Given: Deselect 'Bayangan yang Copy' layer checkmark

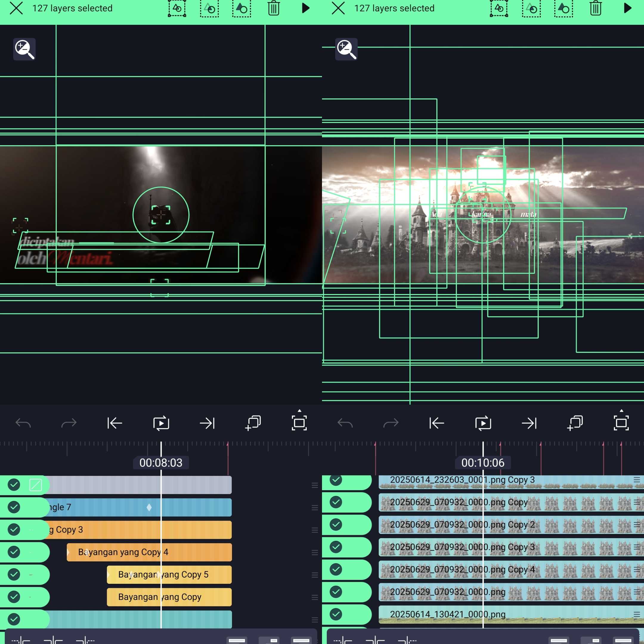Looking at the screenshot, I should [x=14, y=597].
